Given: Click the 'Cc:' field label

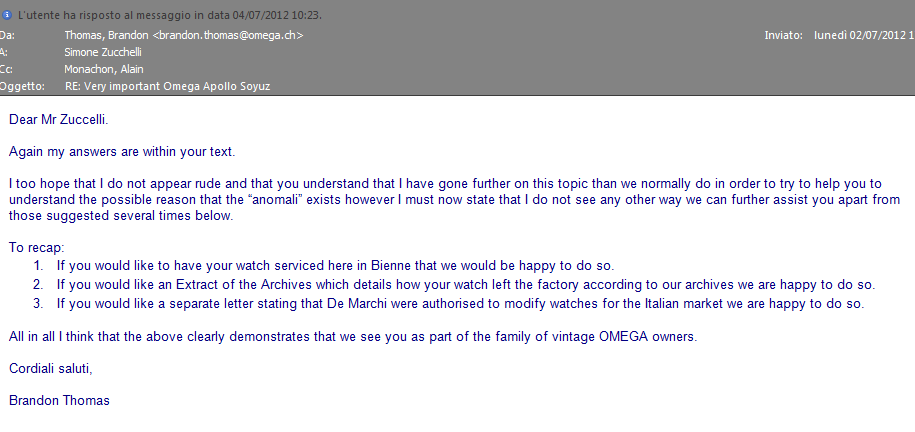Looking at the screenshot, I should [7, 69].
